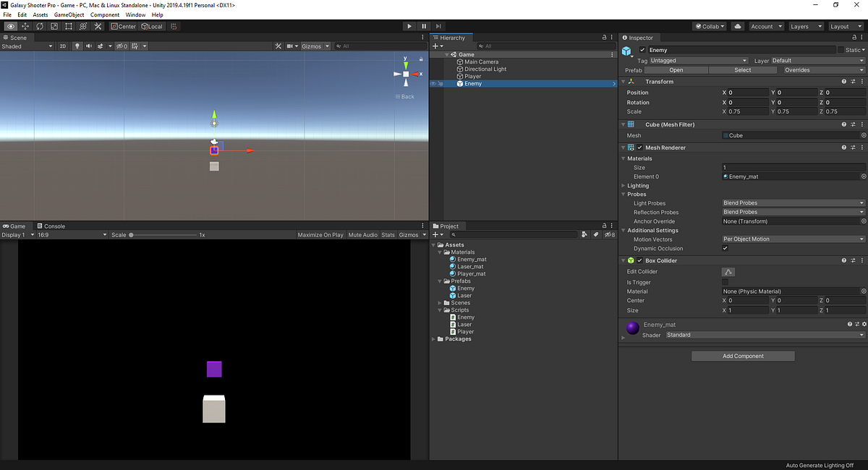Switch to the Console tab
Image resolution: width=868 pixels, height=470 pixels.
[x=51, y=226]
